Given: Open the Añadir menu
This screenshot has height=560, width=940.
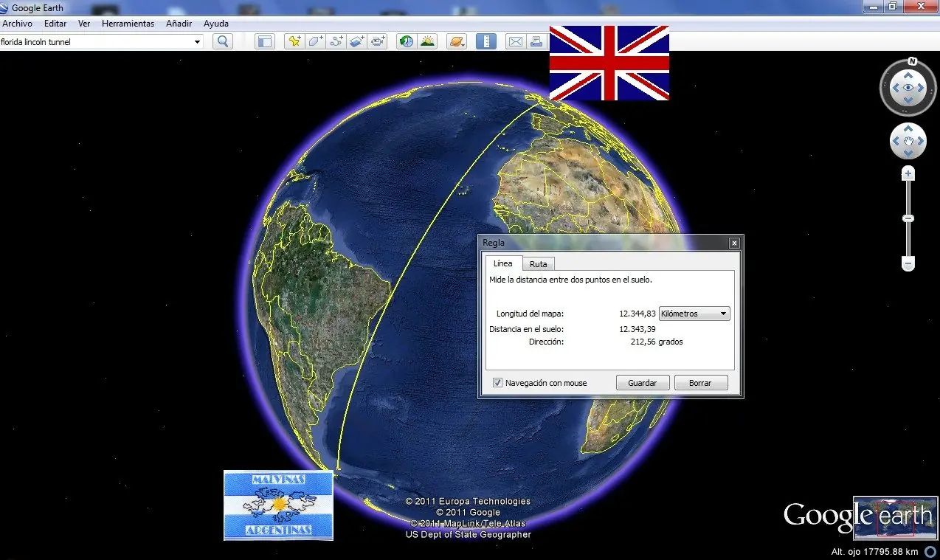Looking at the screenshot, I should coord(179,24).
